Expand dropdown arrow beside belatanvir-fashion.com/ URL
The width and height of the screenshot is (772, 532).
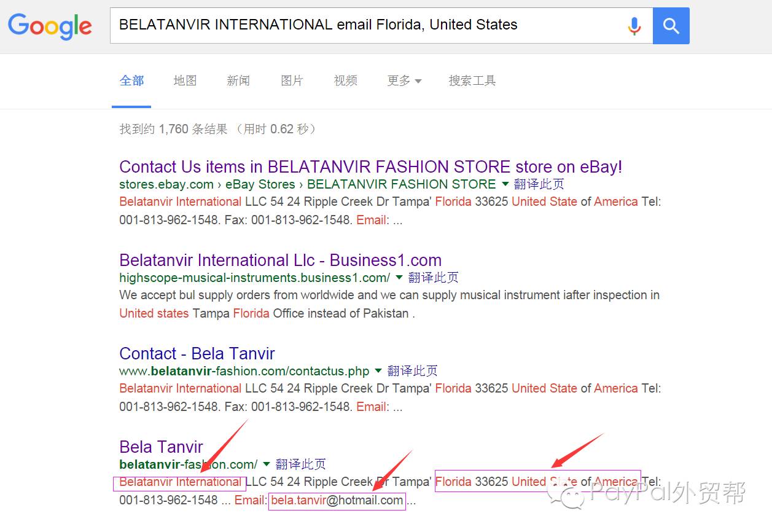(x=267, y=464)
